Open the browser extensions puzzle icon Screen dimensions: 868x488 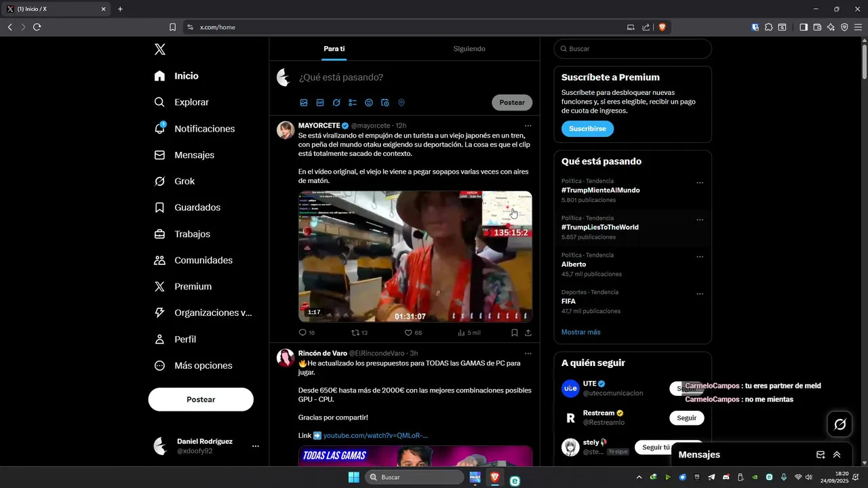pyautogui.click(x=768, y=27)
